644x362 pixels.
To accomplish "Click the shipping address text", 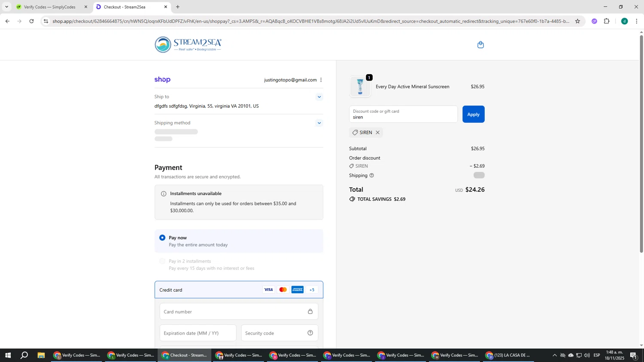I will [x=207, y=106].
